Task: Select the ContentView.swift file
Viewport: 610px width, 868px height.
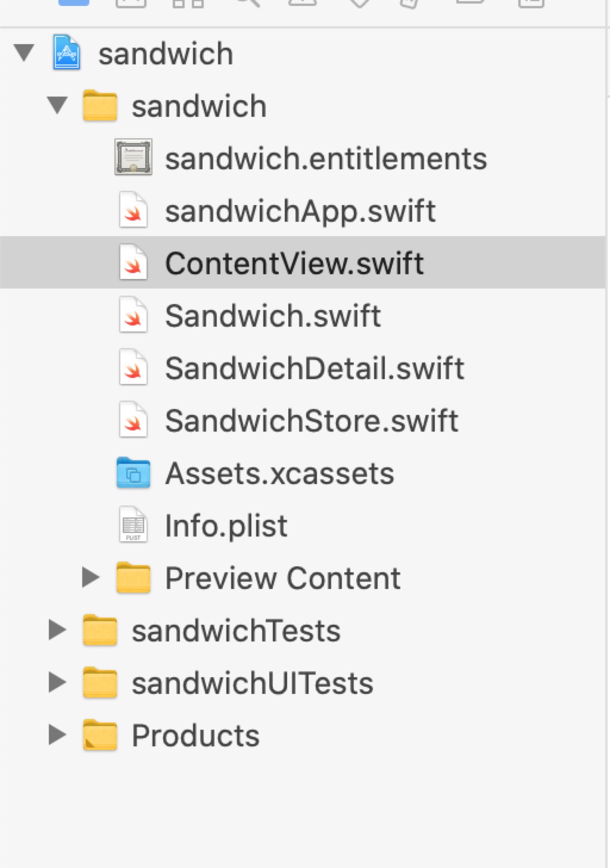Action: pos(294,263)
